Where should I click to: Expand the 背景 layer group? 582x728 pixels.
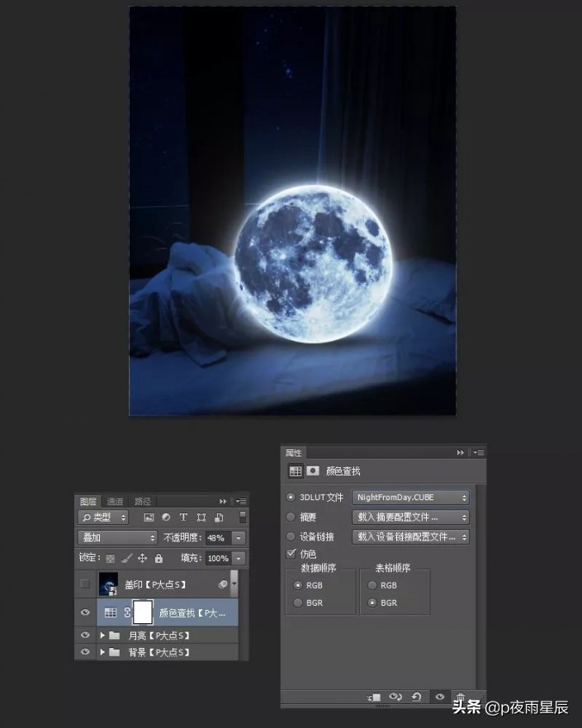(102, 653)
